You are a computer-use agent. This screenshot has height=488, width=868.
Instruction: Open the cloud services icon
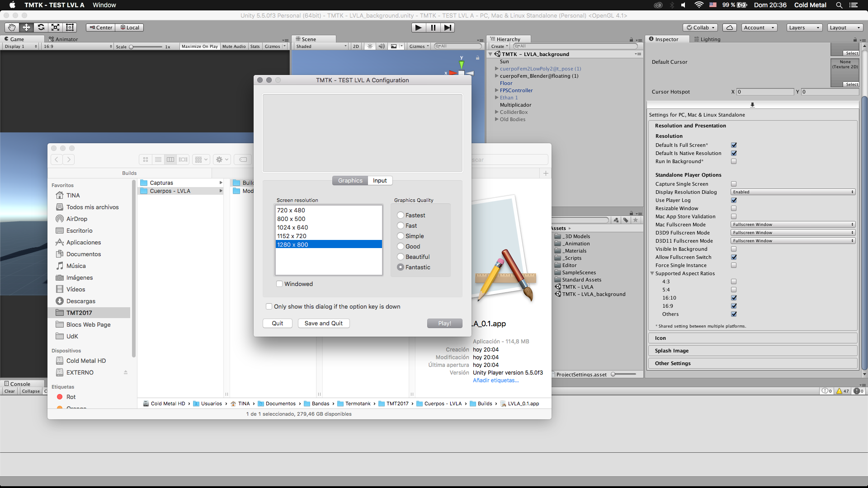point(730,28)
